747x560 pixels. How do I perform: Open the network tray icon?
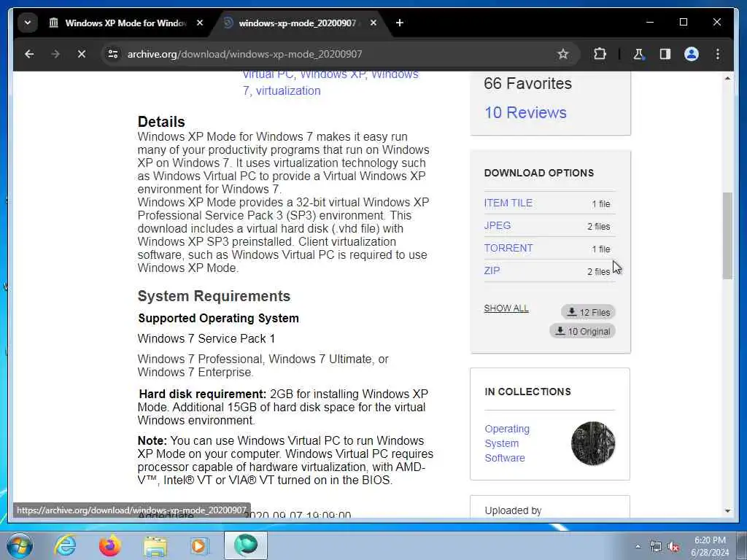[x=656, y=546]
